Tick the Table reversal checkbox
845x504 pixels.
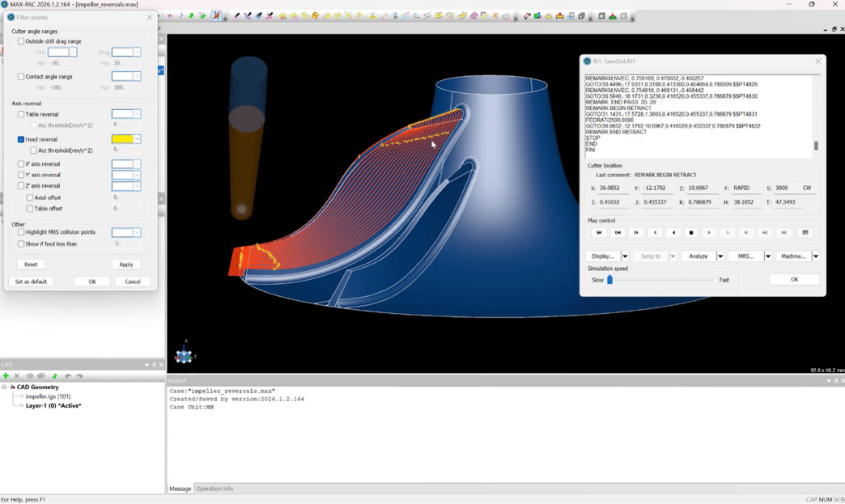[21, 114]
